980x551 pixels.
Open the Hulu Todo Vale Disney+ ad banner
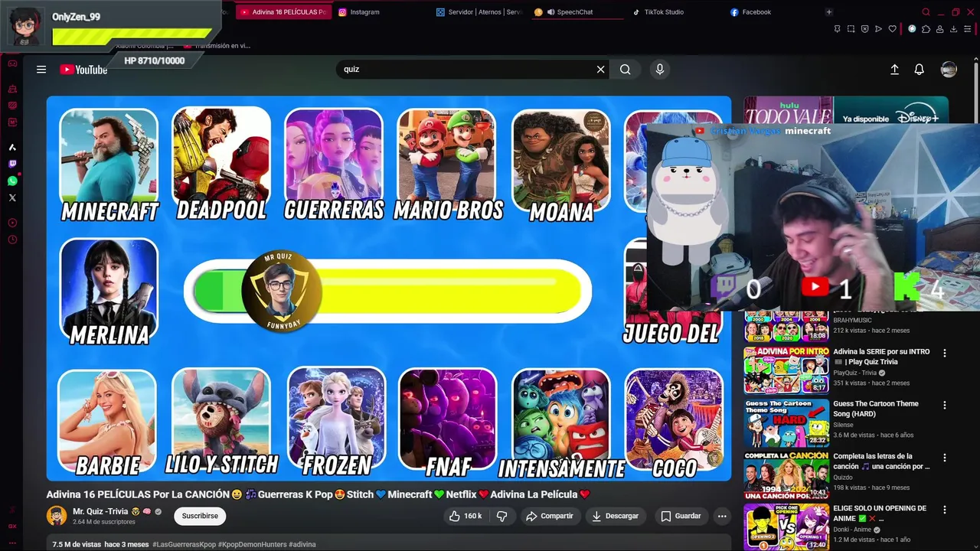coord(846,109)
